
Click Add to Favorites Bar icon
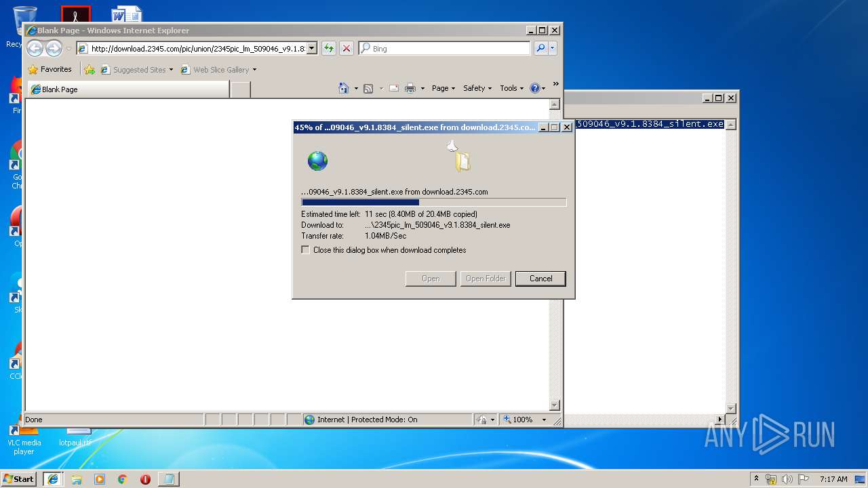(x=90, y=69)
